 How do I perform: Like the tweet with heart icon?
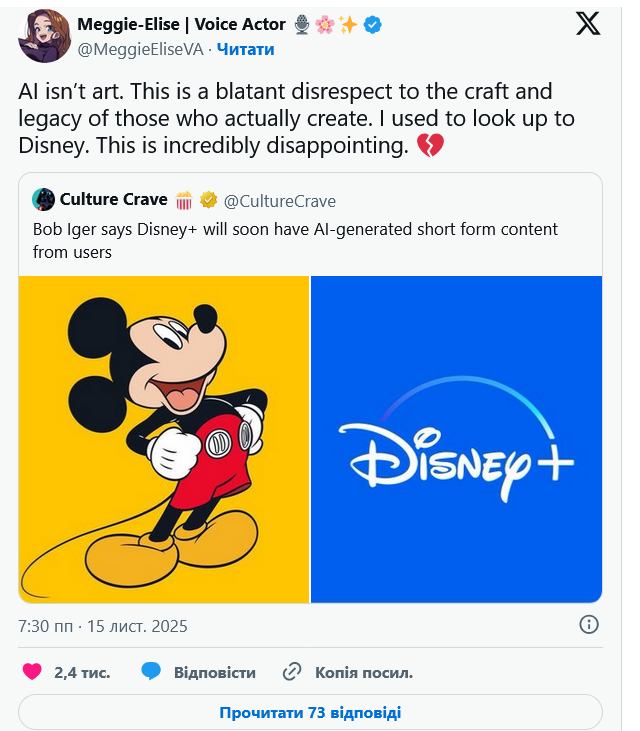point(32,672)
